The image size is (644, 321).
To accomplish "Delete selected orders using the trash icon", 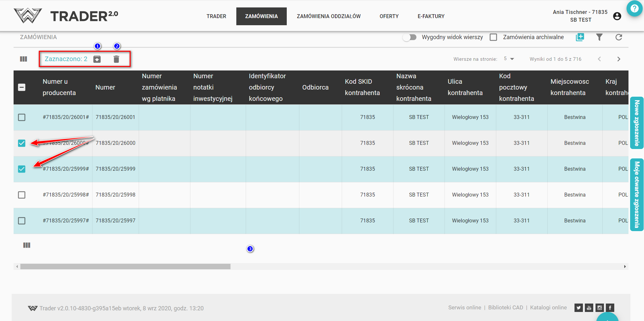I will coord(116,59).
